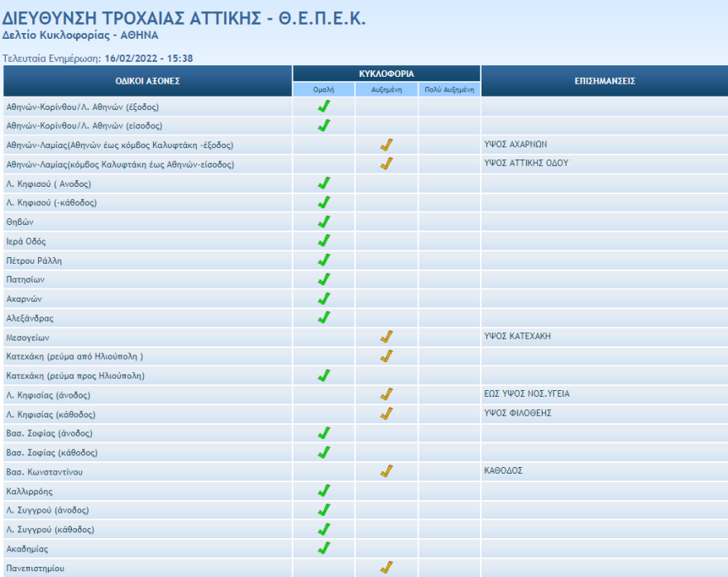This screenshot has width=728, height=577.
Task: Select the Αχαρνών road name
Action: 24,299
